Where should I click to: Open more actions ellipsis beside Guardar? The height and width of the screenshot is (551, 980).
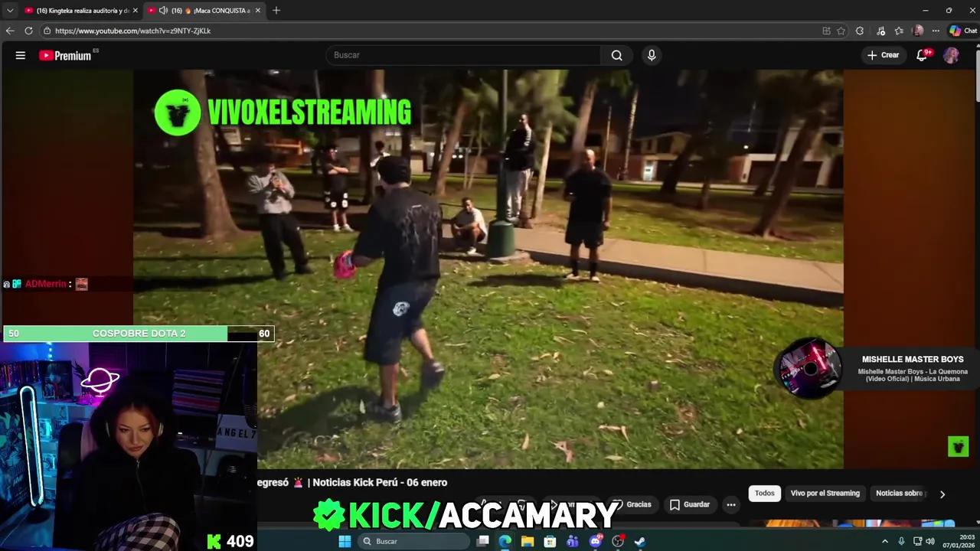tap(731, 504)
